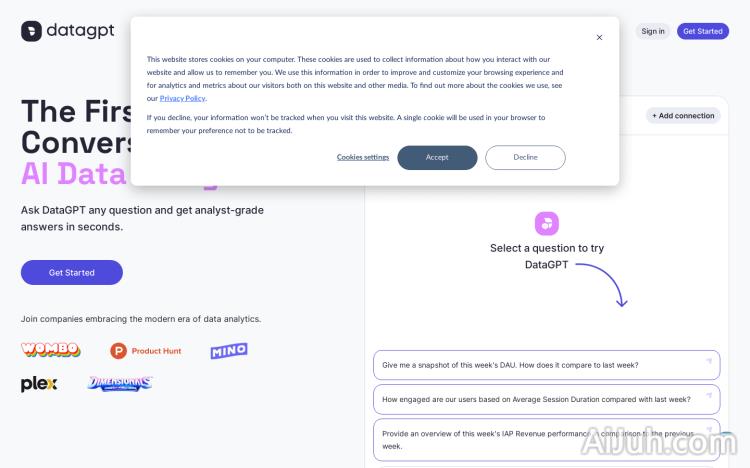Click Get Started in the header
Viewport: 750px width, 468px height.
[x=703, y=31]
